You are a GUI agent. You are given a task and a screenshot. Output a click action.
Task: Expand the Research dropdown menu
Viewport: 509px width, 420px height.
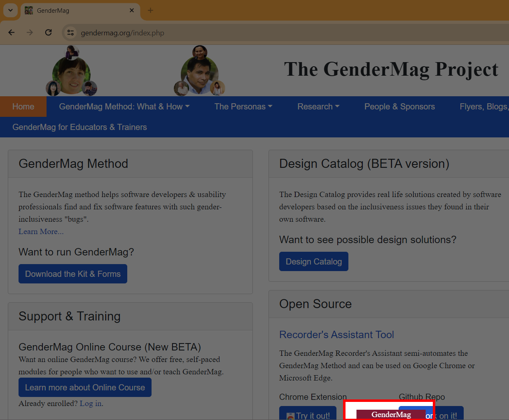[318, 107]
